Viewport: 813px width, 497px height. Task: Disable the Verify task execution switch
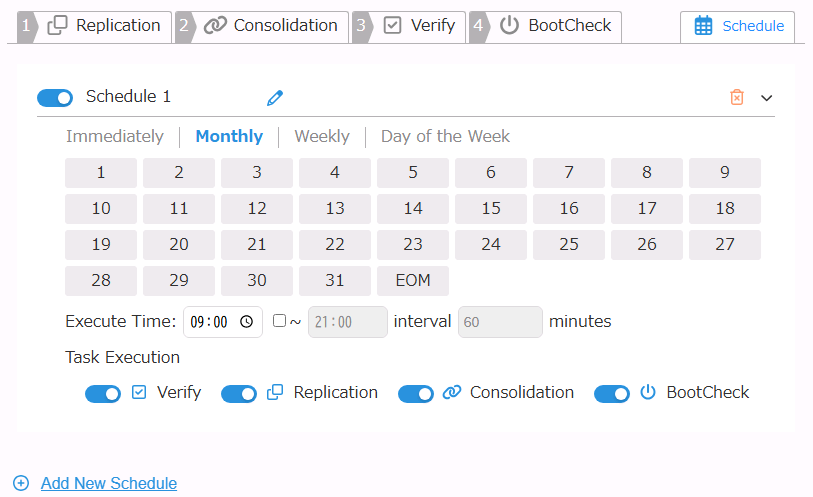[x=103, y=393]
